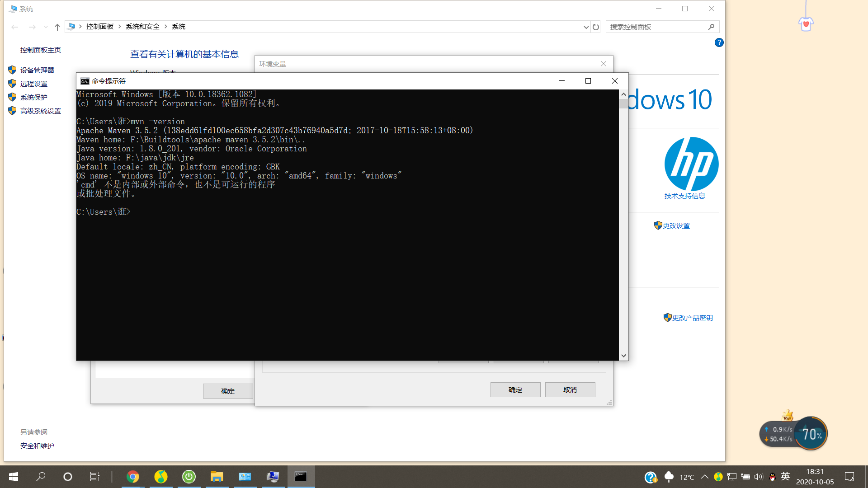Select System breadcrumb in address bar
This screenshot has width=868, height=488.
(x=179, y=27)
